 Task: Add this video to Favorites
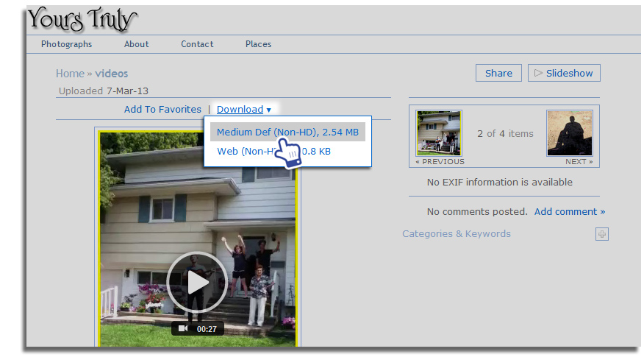point(162,110)
